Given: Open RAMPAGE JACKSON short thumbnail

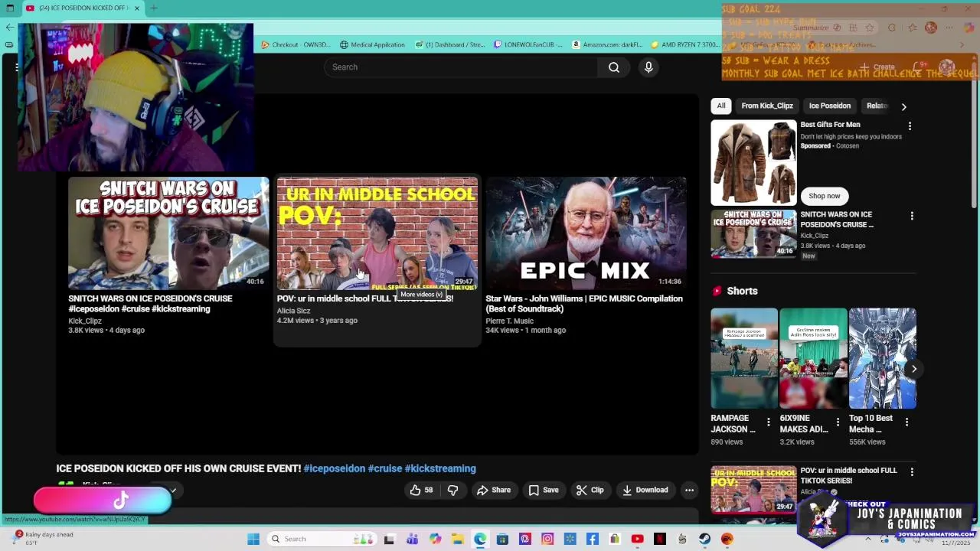Looking at the screenshot, I should [x=744, y=358].
